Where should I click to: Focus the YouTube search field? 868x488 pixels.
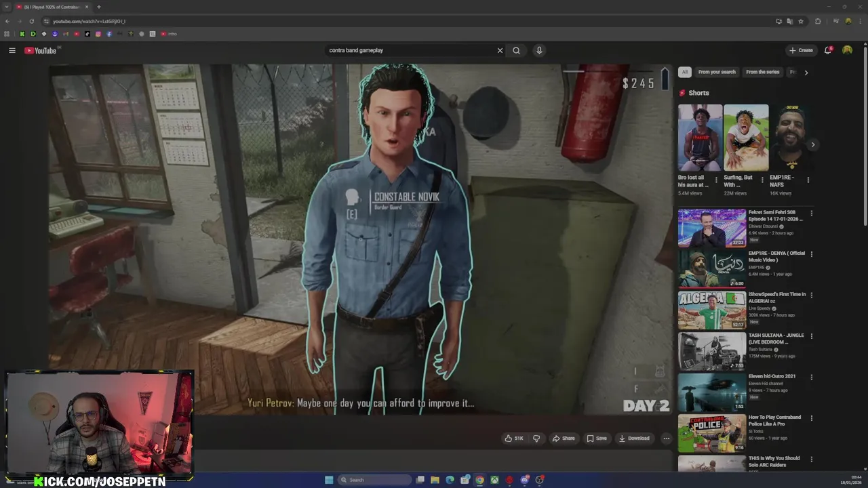(410, 50)
